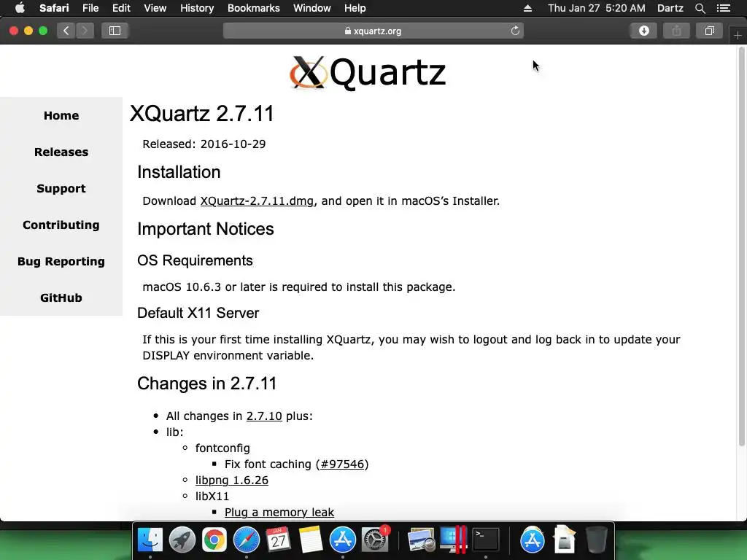The height and width of the screenshot is (560, 747).
Task: Open the History menu
Action: pyautogui.click(x=197, y=8)
